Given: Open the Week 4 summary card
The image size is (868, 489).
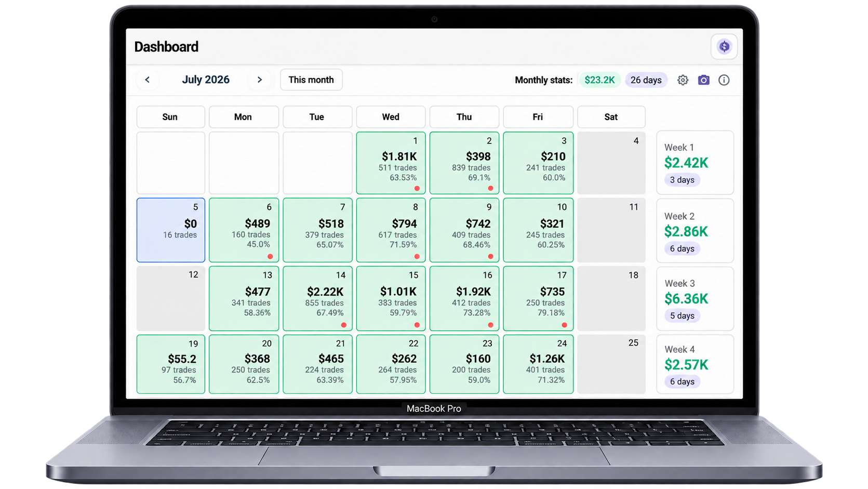Looking at the screenshot, I should point(695,364).
